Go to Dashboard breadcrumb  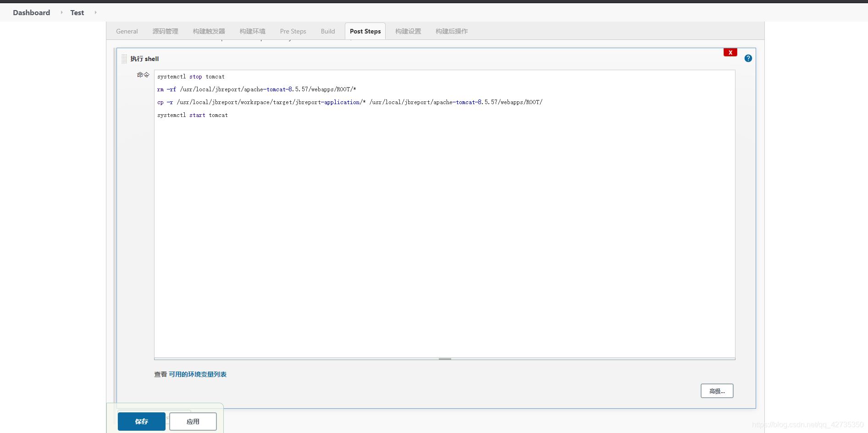[x=31, y=12]
